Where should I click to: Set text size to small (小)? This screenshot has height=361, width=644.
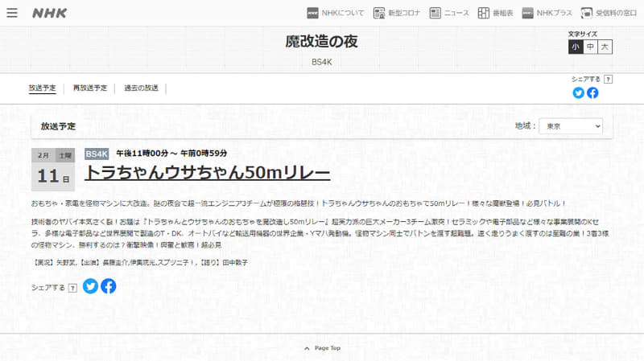[x=576, y=47]
